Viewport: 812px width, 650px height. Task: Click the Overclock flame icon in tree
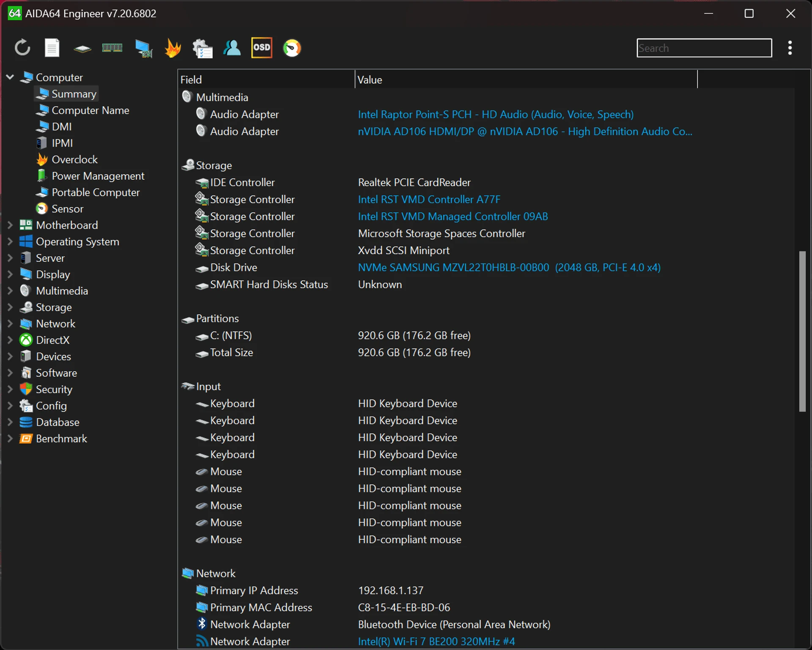(x=41, y=160)
